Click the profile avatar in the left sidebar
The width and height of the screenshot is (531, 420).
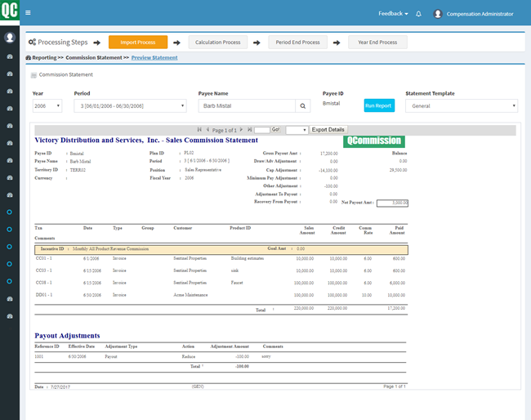click(x=10, y=38)
